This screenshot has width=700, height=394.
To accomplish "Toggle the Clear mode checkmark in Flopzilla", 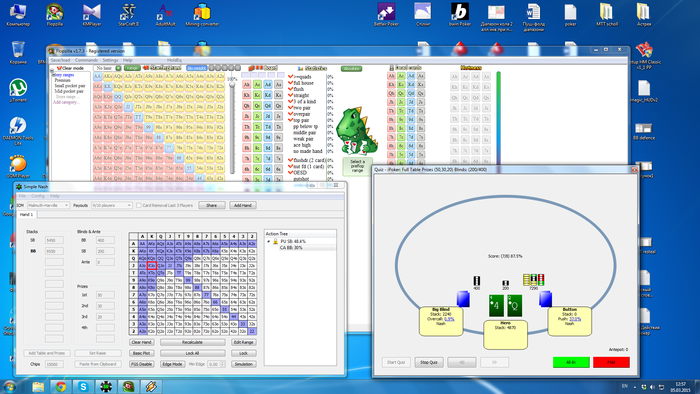I will click(x=59, y=68).
